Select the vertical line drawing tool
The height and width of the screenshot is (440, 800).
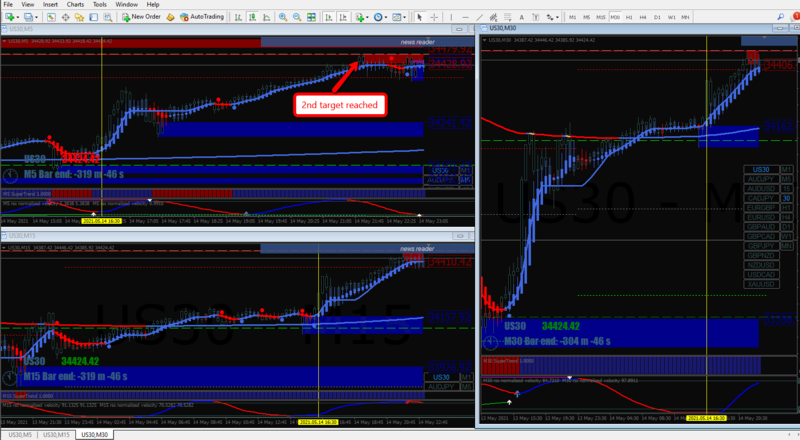click(x=451, y=17)
